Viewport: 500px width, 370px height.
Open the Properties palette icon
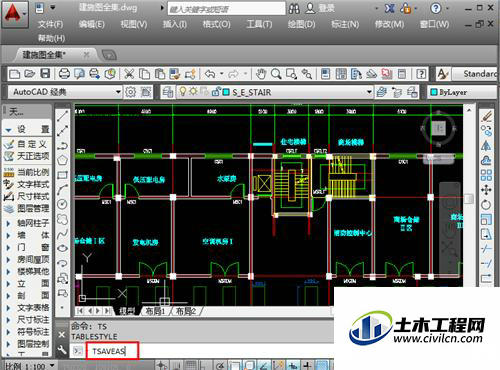[x=325, y=74]
